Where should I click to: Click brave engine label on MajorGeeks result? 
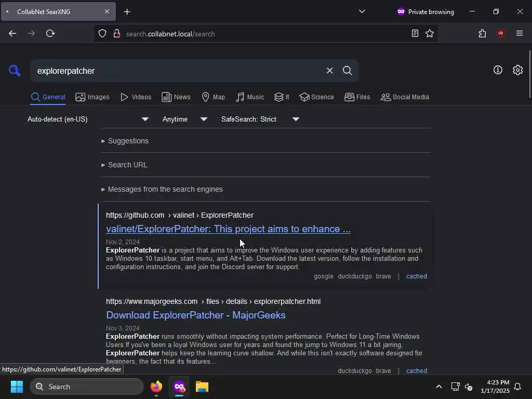click(x=383, y=371)
